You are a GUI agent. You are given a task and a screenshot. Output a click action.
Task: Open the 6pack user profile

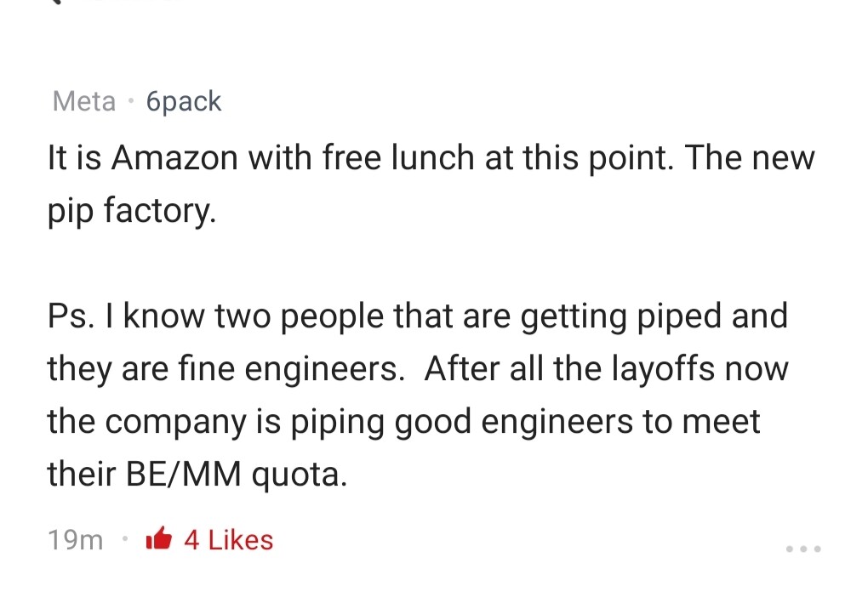184,100
